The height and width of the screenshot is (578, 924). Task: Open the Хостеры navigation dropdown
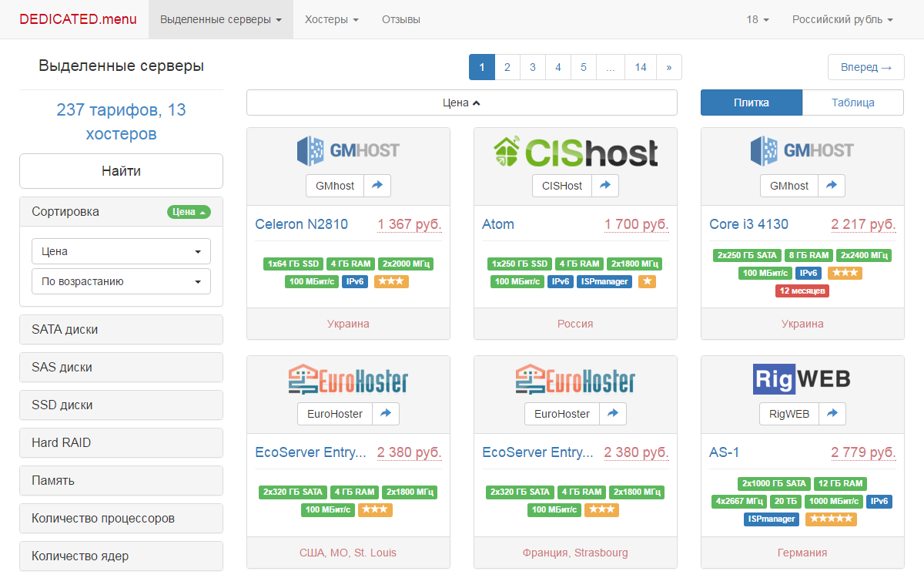[x=332, y=19]
